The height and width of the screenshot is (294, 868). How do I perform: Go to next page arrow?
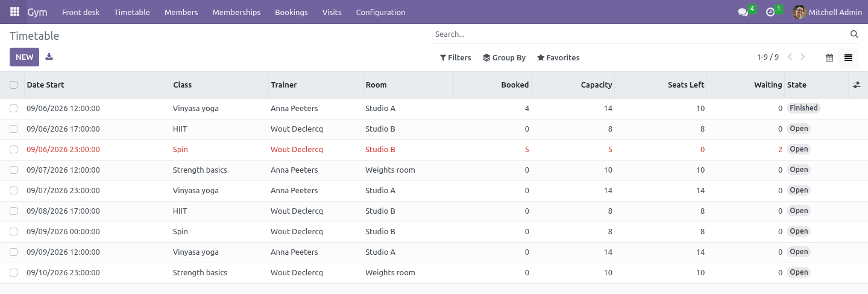(x=803, y=57)
